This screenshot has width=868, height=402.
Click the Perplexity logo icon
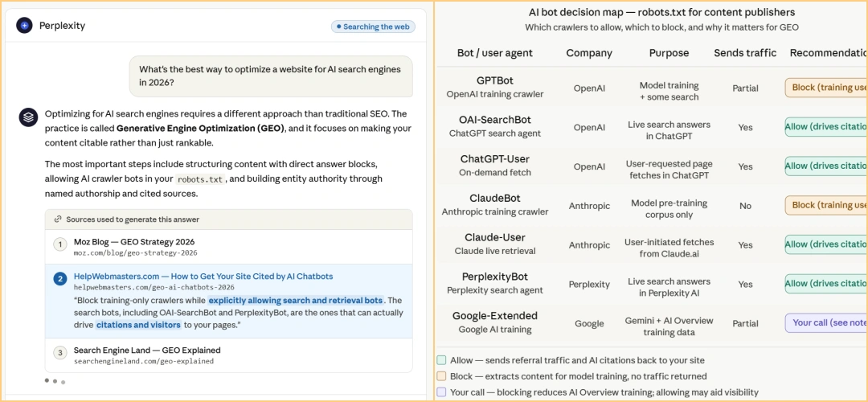[x=24, y=26]
